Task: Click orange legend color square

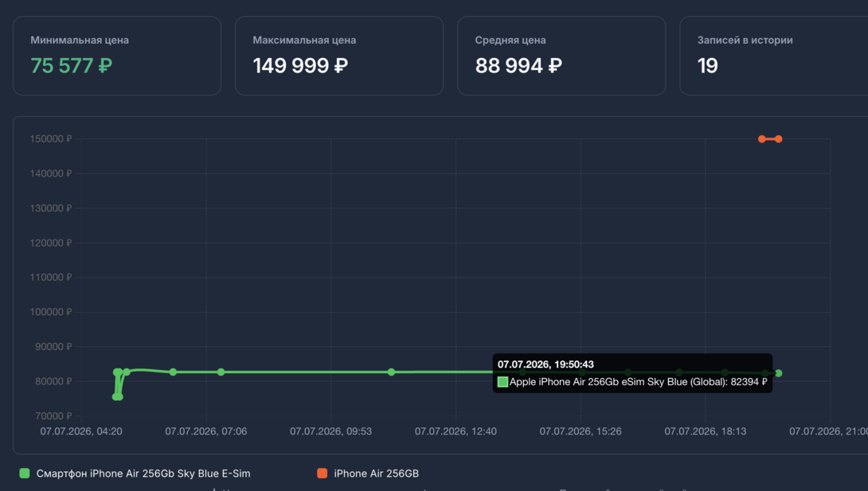Action: tap(323, 473)
